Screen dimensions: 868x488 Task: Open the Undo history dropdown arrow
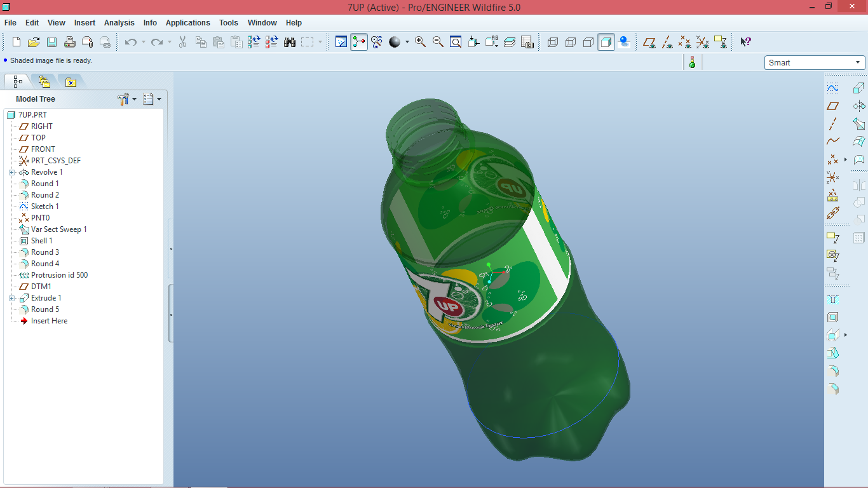pos(144,42)
